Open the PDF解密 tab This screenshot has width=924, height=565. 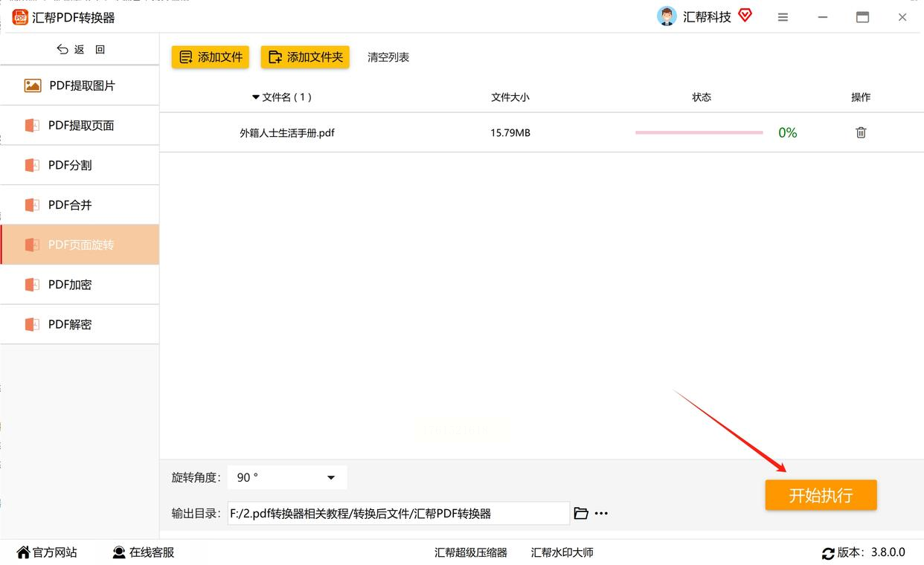[x=80, y=324]
